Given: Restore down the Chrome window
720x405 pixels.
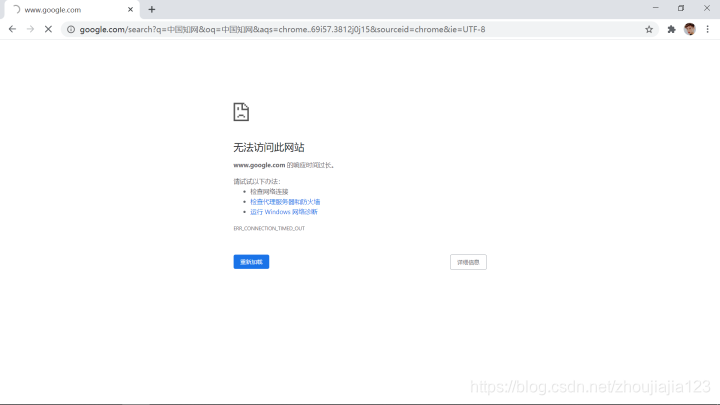Looking at the screenshot, I should (x=681, y=8).
